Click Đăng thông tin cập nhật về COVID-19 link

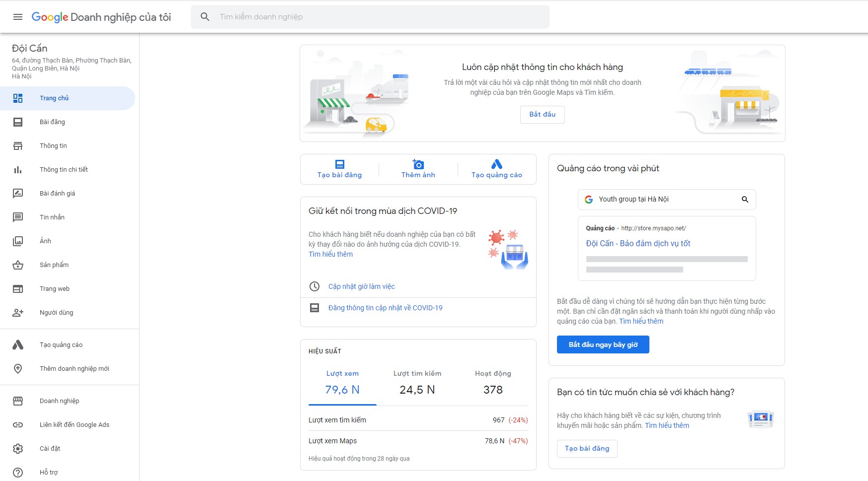click(x=385, y=308)
